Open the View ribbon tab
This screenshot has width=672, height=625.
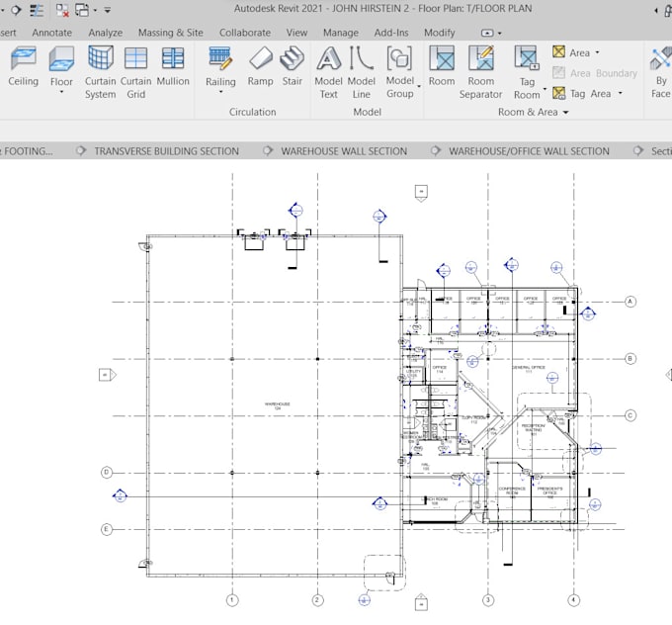click(x=296, y=33)
